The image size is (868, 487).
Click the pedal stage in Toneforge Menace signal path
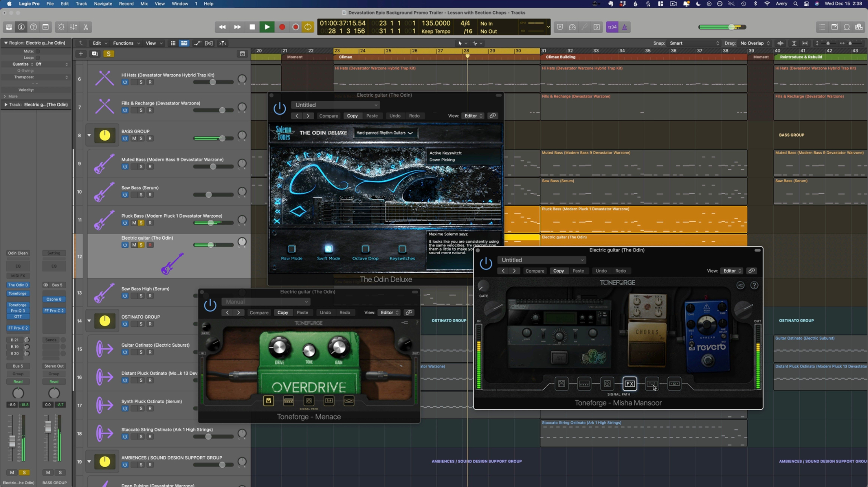point(269,401)
